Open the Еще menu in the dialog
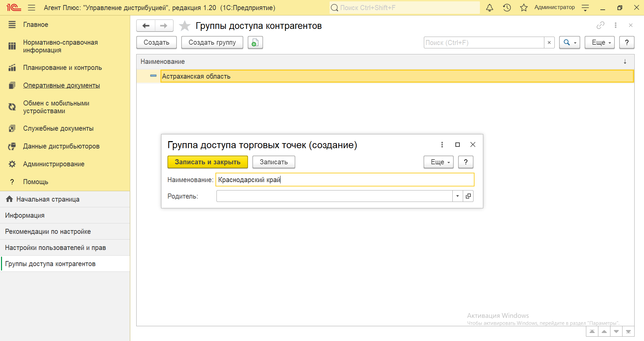 pos(438,162)
